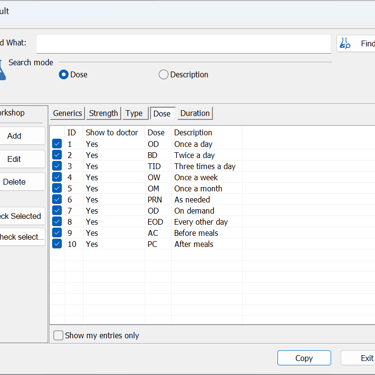Viewport: 375px width, 375px height.
Task: Uncheck the checkbox for After meals row
Action: [x=57, y=244]
